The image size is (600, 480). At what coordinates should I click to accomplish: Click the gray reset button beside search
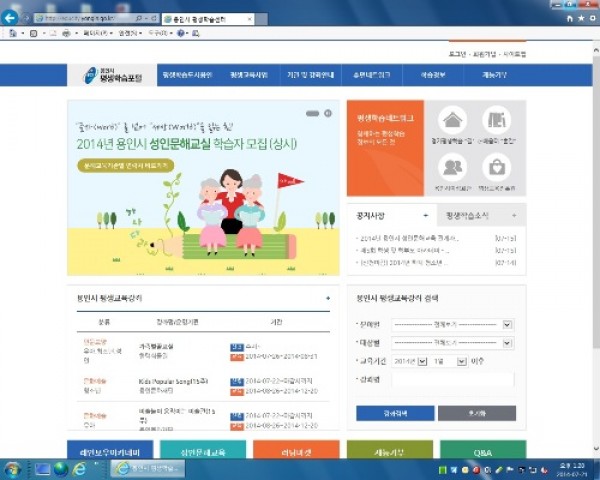[x=476, y=412]
